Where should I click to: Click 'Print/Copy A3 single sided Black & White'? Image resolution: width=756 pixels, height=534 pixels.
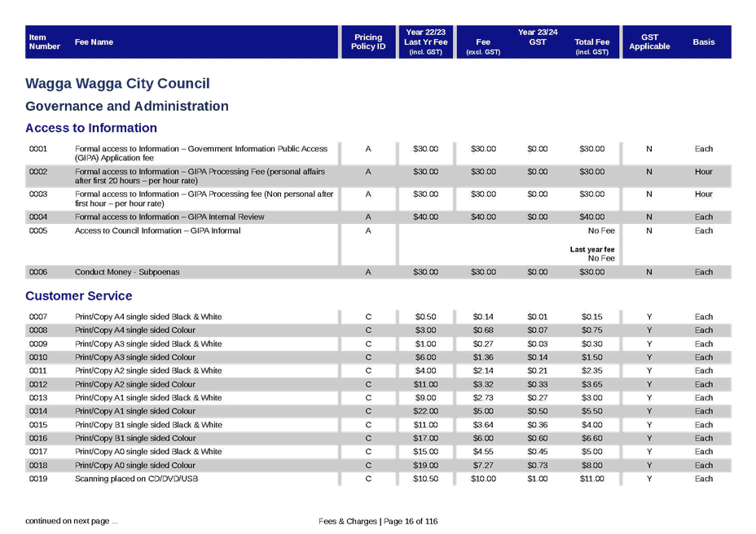[148, 344]
